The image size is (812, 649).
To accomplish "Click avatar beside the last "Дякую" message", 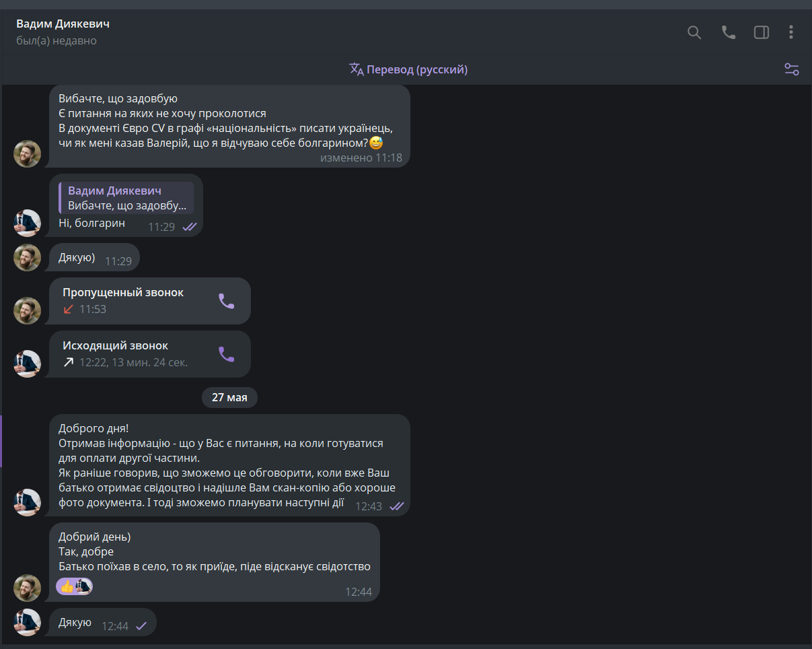I will (28, 622).
